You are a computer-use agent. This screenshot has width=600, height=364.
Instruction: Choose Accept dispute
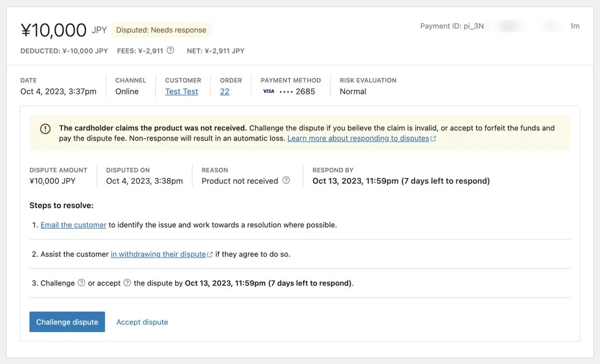(x=142, y=322)
